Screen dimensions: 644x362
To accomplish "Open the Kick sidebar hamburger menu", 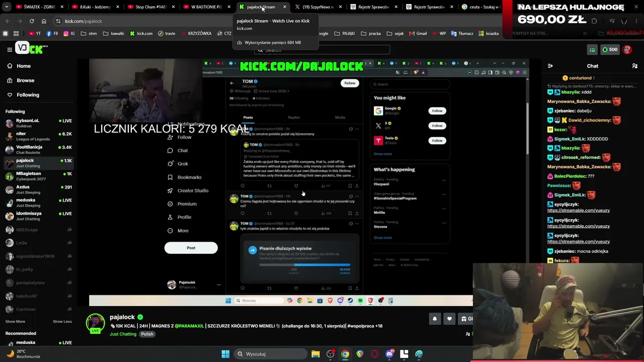I will point(10,49).
